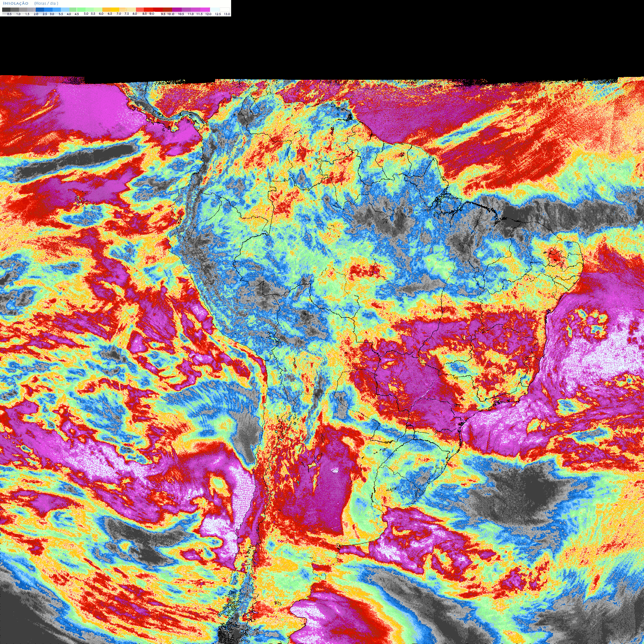
Task: Click the '7.0' legend value
Action: coord(119,14)
